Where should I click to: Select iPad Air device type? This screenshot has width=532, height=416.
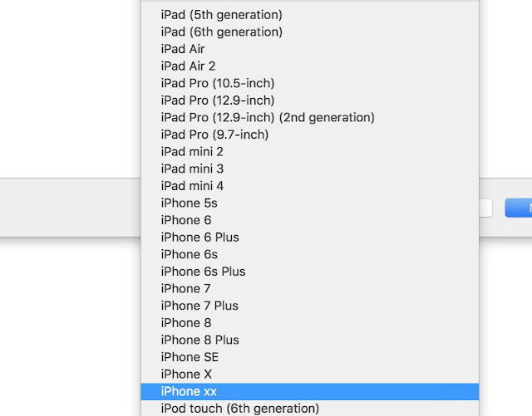[309, 49]
